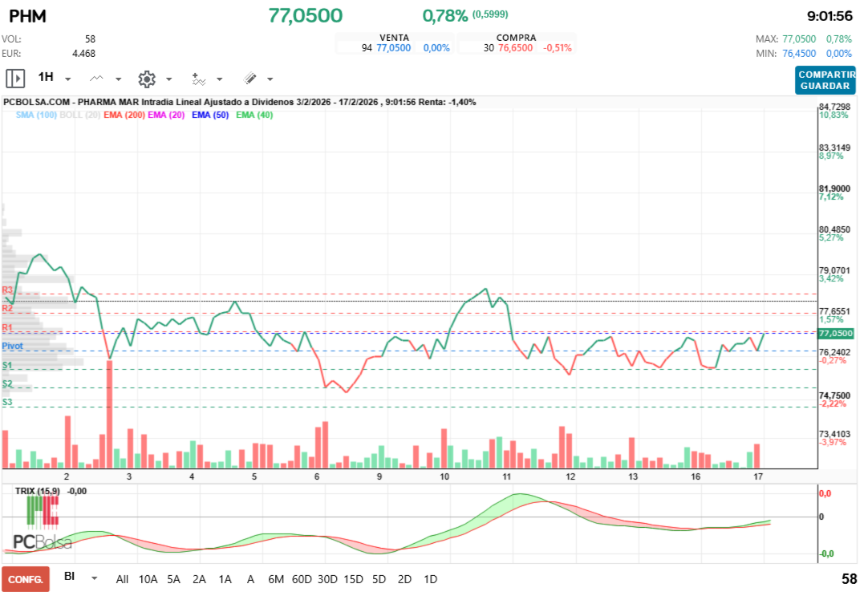868x596 pixels.
Task: Open the CONFG. settings button
Action: [24, 578]
